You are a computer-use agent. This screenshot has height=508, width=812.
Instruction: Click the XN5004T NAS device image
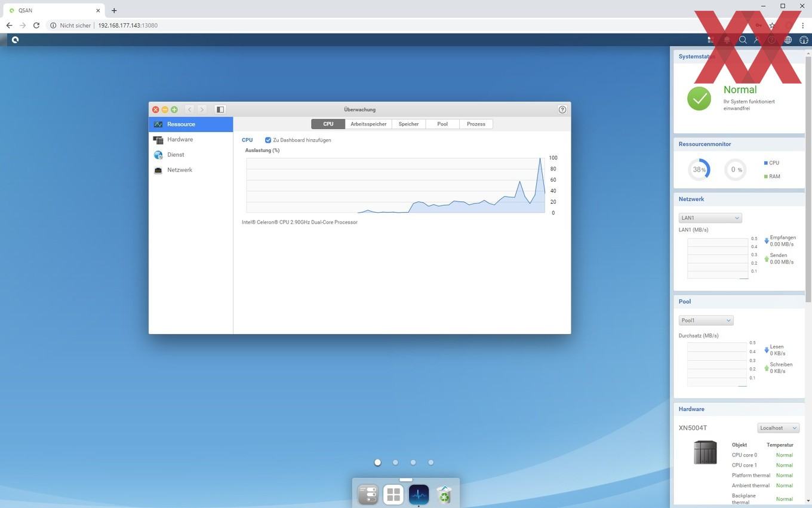[705, 452]
